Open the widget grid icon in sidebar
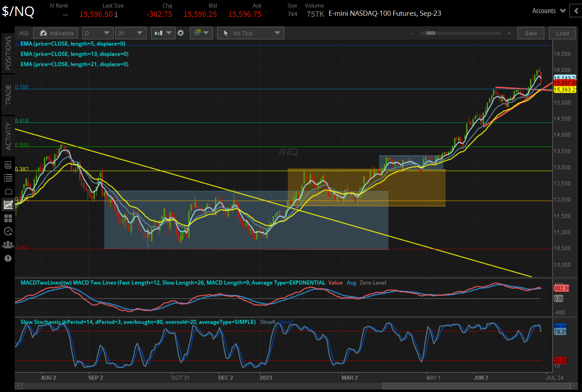This screenshot has height=392, width=582. coord(8,218)
